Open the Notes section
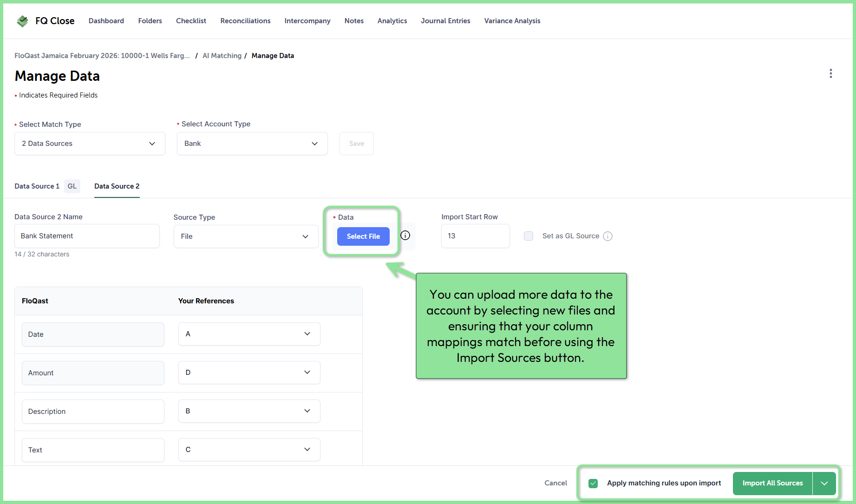Viewport: 856px width, 504px height. coord(354,21)
